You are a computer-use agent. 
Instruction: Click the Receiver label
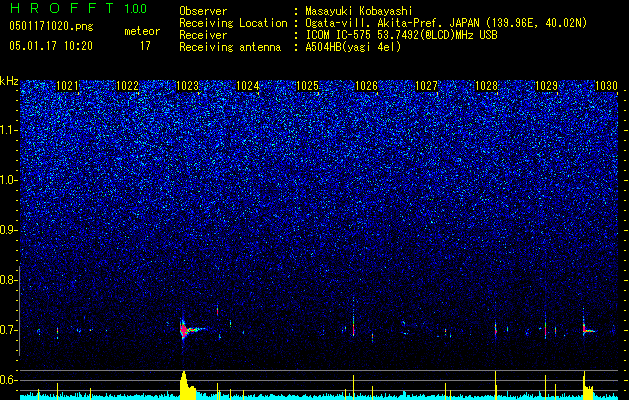point(203,35)
